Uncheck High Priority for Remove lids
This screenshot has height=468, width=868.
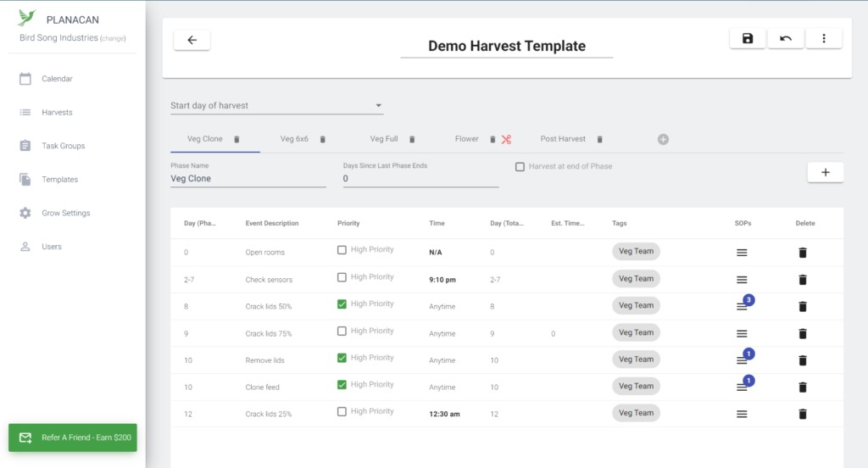point(342,358)
